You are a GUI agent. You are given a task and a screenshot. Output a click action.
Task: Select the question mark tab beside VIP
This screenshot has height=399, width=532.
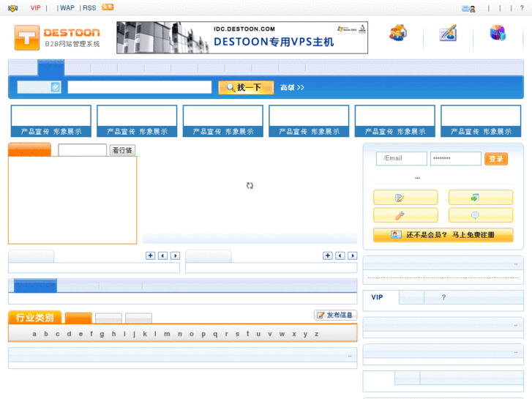(443, 297)
